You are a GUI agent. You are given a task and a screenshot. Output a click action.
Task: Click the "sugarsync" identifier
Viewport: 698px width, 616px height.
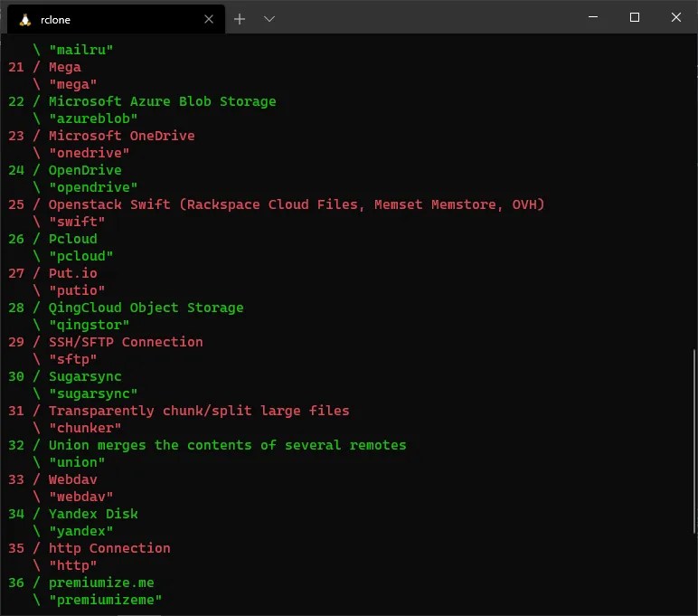point(93,393)
